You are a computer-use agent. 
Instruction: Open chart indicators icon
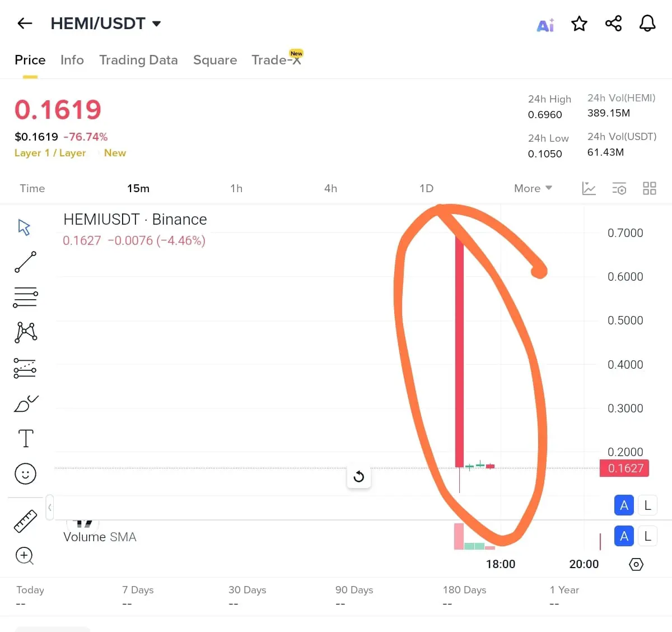589,188
